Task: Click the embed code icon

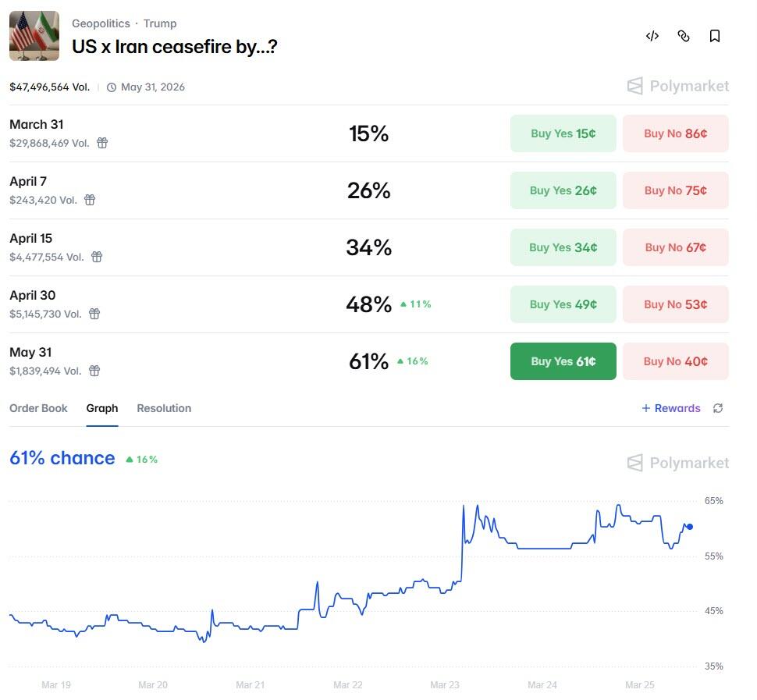Action: pyautogui.click(x=652, y=36)
